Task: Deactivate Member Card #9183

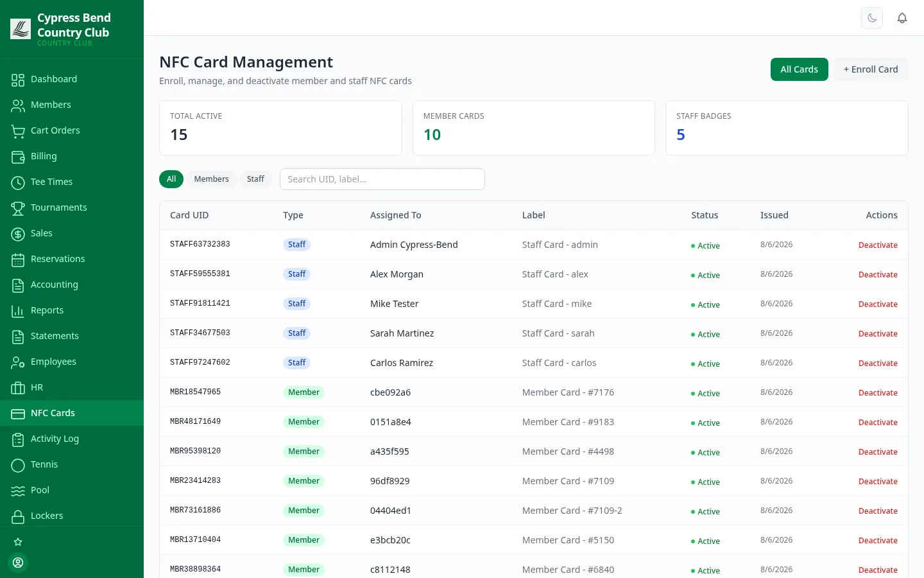Action: (878, 423)
